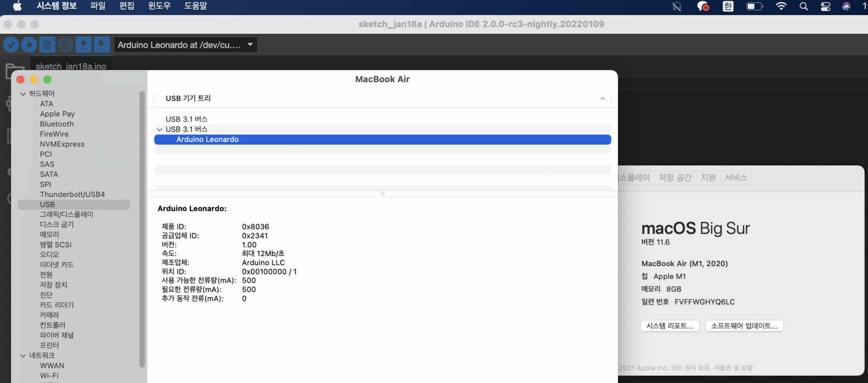Select the first USB 3.1 버스 row
The height and width of the screenshot is (383, 868).
pyautogui.click(x=382, y=119)
